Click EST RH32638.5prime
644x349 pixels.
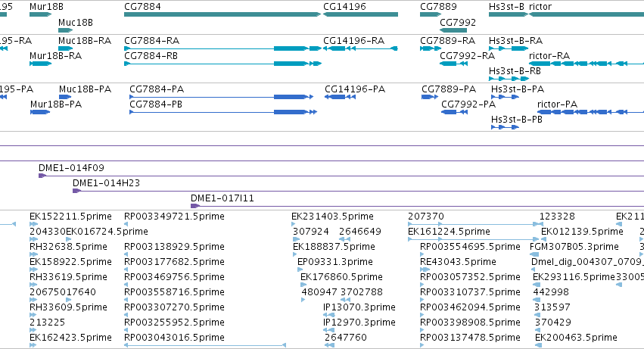tap(69, 247)
